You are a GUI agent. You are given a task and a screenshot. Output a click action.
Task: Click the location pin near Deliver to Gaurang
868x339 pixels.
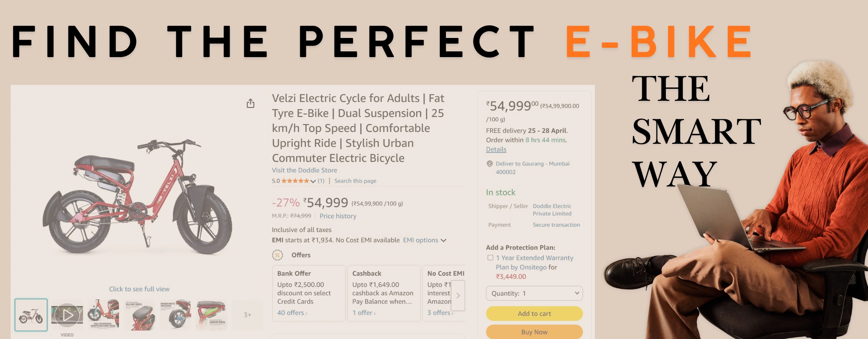pos(489,164)
